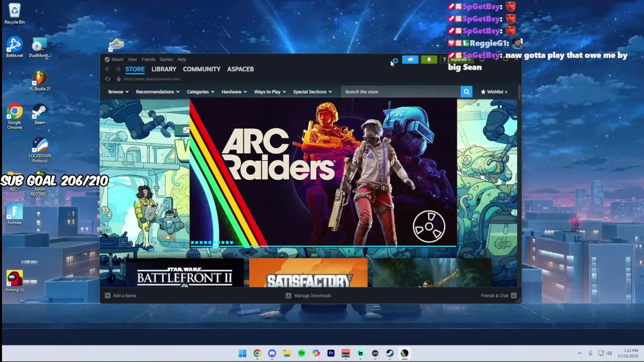This screenshot has height=362, width=644.
Task: Open Battle.net desktop shortcut
Action: (15, 47)
